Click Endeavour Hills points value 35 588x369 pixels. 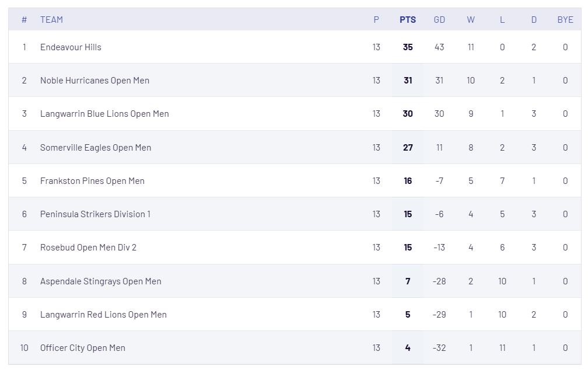408,47
